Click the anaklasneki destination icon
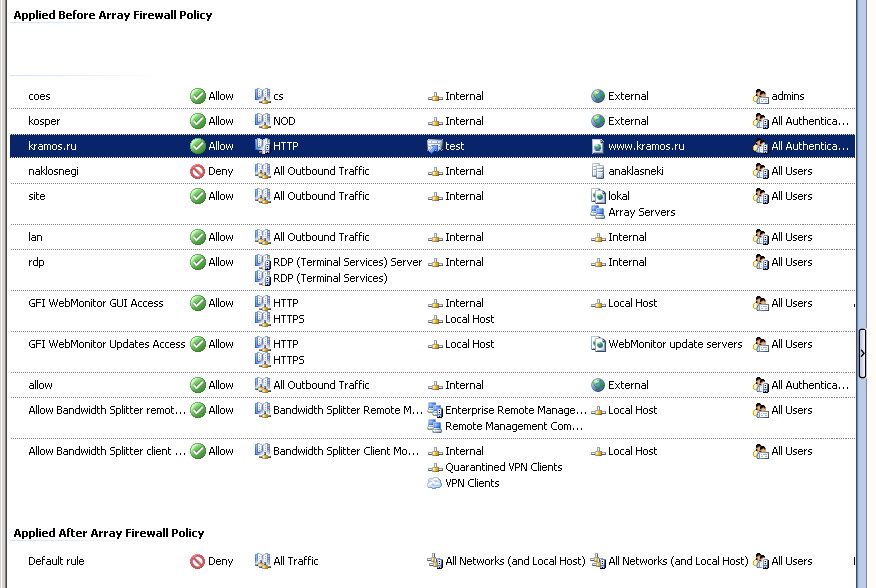This screenshot has width=876, height=588. 598,171
